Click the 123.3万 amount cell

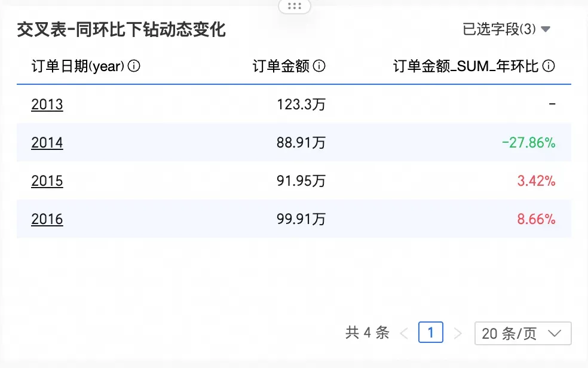point(301,104)
